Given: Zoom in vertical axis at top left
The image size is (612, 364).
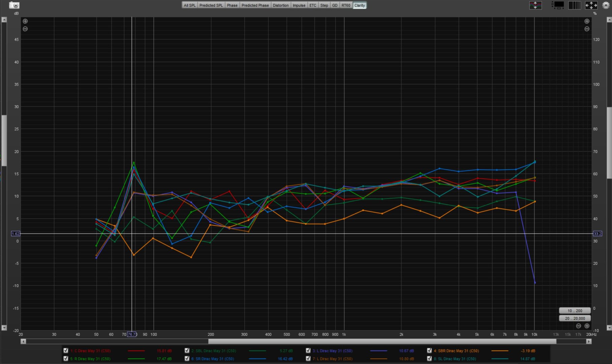Looking at the screenshot, I should 25,21.
